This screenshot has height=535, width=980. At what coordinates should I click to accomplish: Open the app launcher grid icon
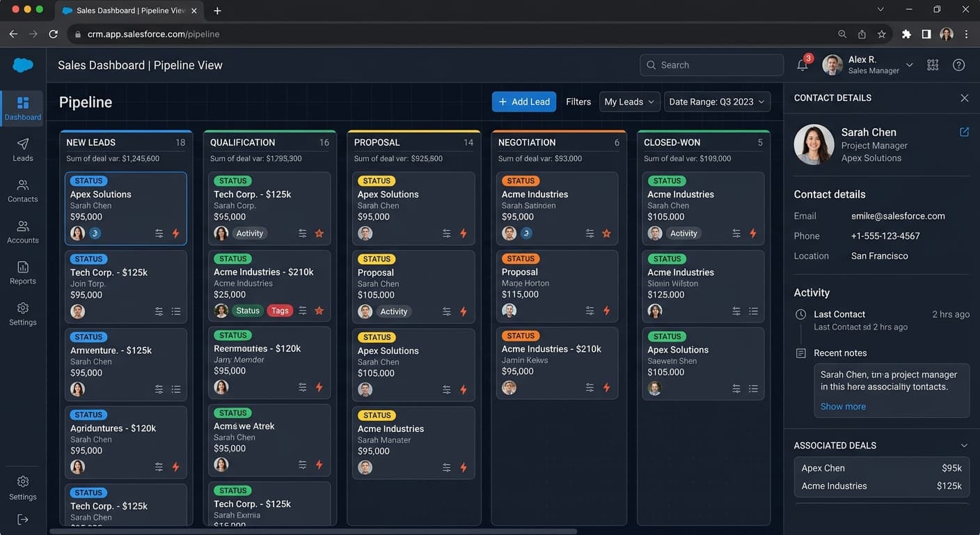coord(933,65)
